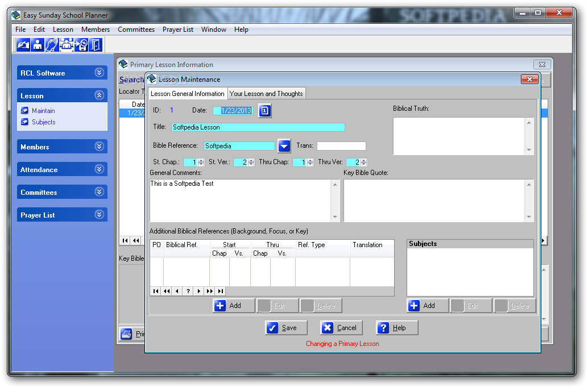Image resolution: width=588 pixels, height=388 pixels.
Task: Switch to Your Lesson and Thoughts tab
Action: coord(266,94)
